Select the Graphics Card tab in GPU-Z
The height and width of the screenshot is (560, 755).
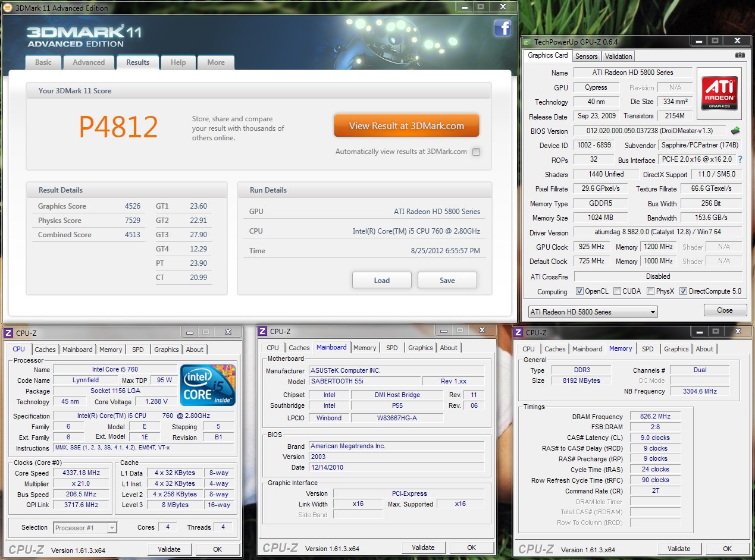548,55
